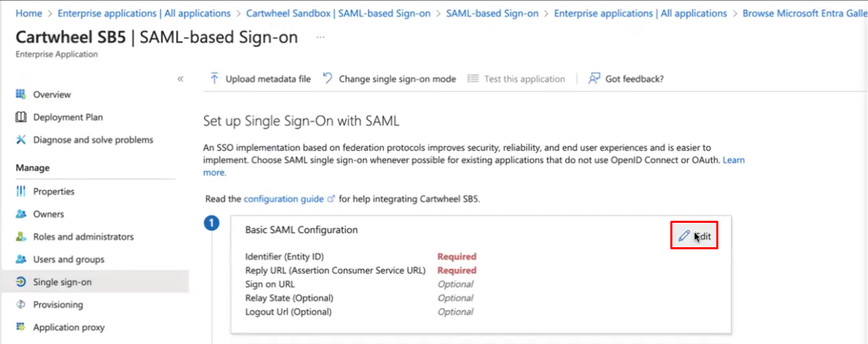Viewport: 868px width, 344px height.
Task: Open Application proxy icon
Action: pos(21,327)
